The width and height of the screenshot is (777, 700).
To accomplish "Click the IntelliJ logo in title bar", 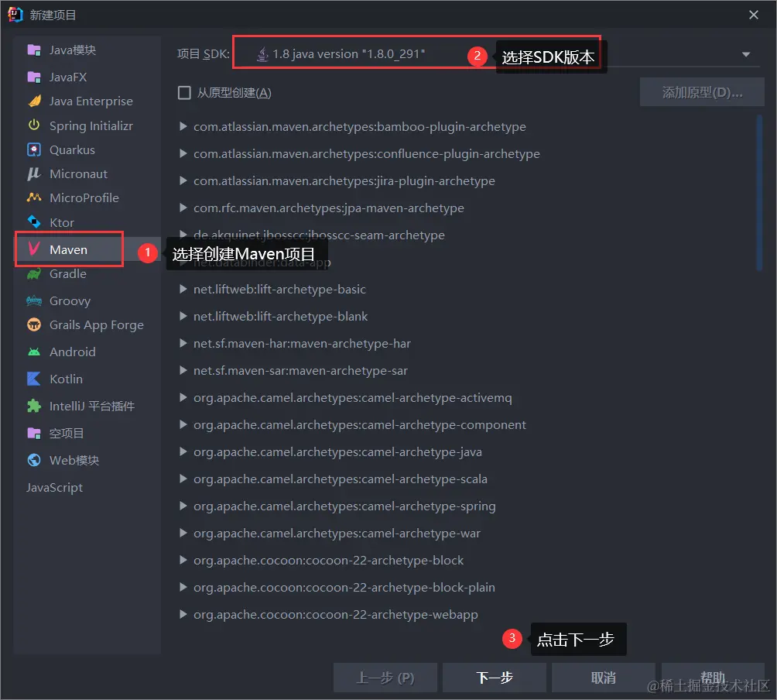I will coord(15,15).
